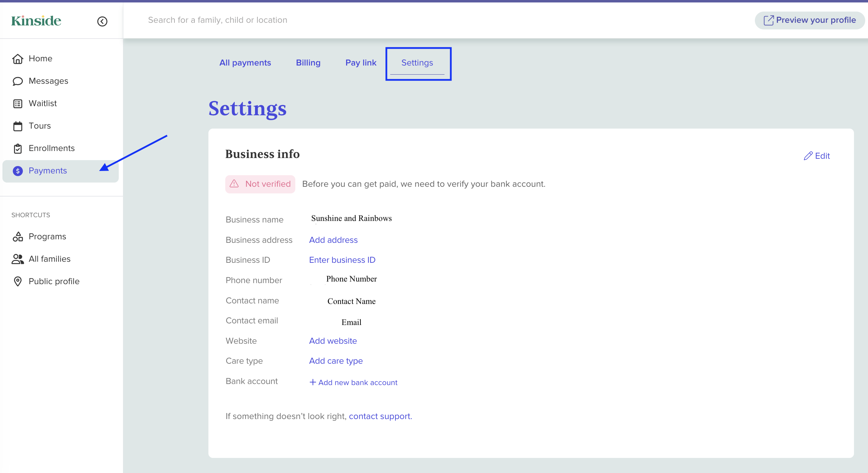Click the Enter business ID link

pyautogui.click(x=342, y=260)
